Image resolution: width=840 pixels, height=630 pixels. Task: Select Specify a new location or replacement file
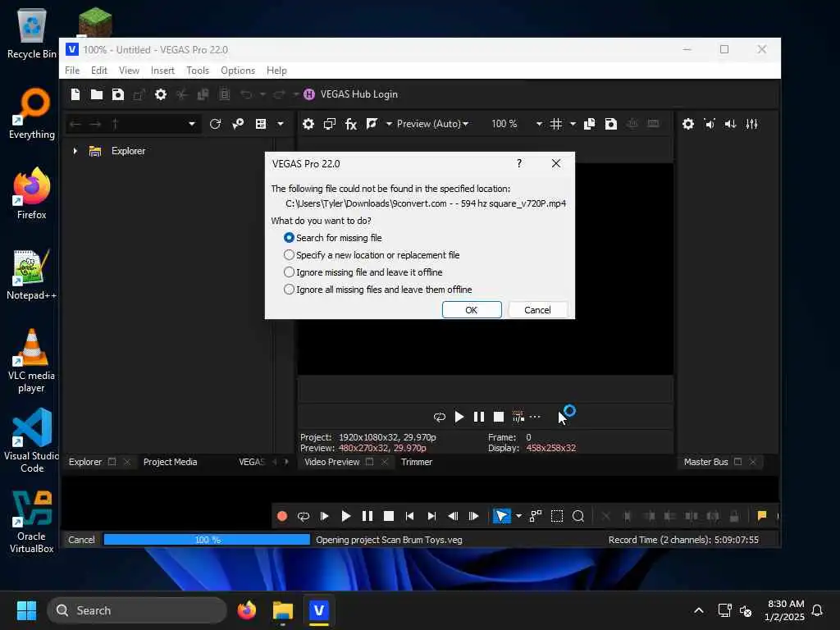(372, 255)
